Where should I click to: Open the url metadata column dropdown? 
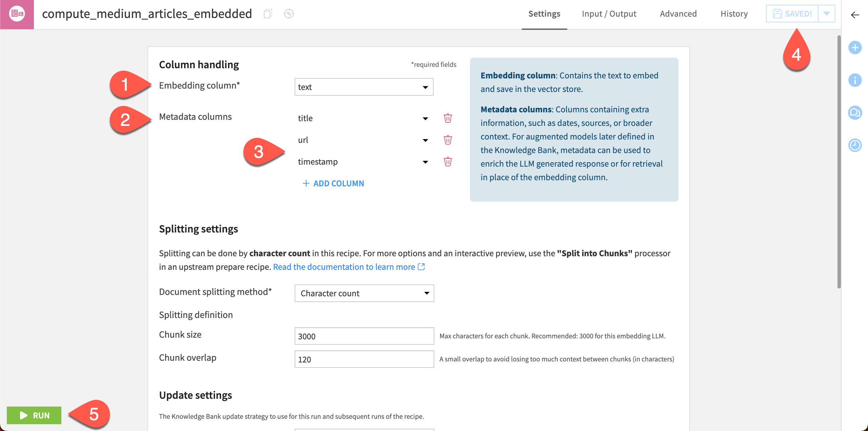pos(364,140)
